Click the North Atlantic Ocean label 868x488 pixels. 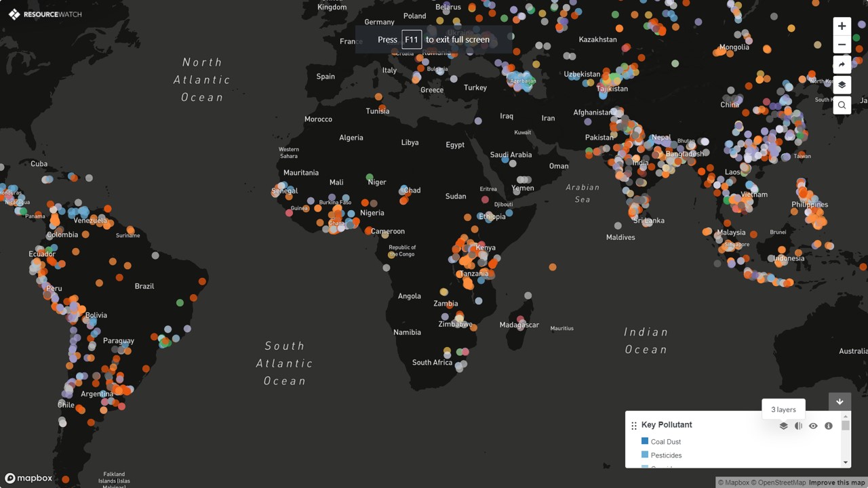(202, 79)
